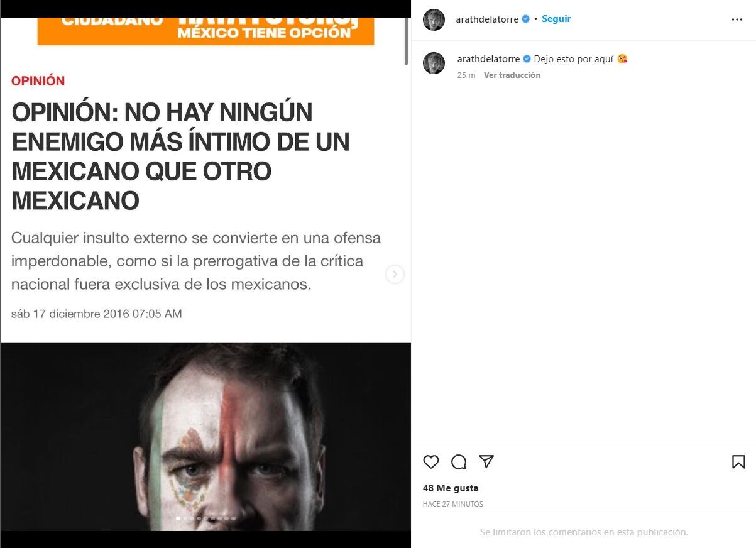View the list of 48 Me gusta

[451, 488]
